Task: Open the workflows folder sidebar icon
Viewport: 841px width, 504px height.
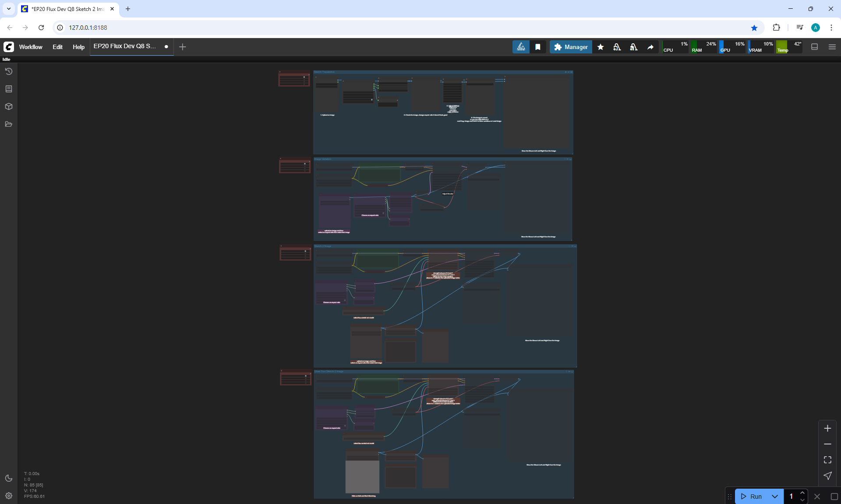Action: [x=8, y=124]
